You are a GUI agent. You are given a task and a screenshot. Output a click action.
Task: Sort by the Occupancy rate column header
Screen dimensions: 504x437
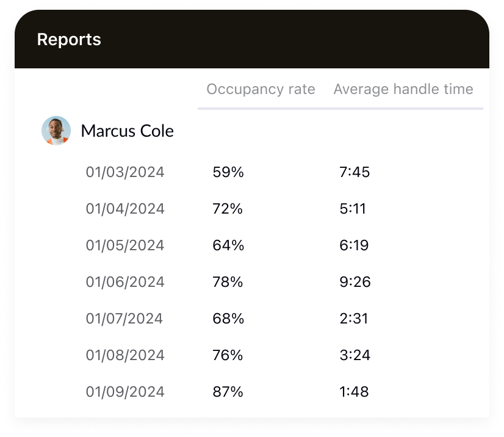[261, 89]
